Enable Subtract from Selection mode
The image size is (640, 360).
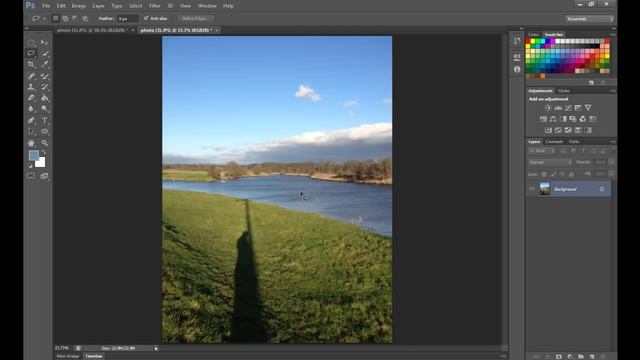click(x=75, y=18)
